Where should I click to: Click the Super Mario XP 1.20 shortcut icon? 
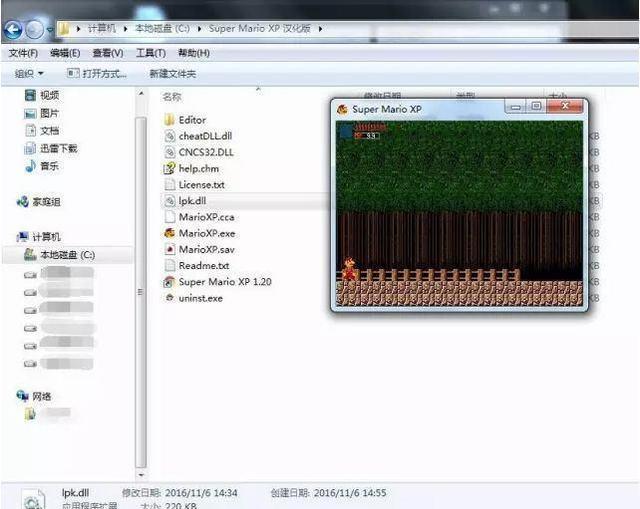coord(169,282)
